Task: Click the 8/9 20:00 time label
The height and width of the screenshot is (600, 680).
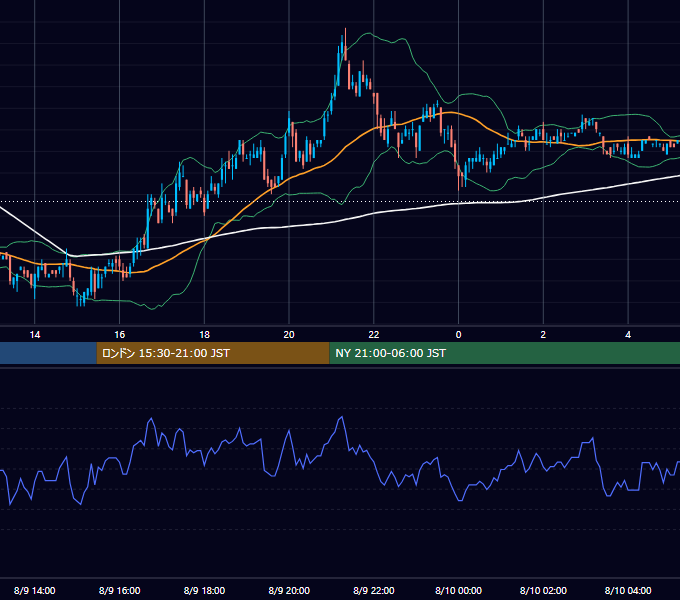Action: tap(289, 590)
